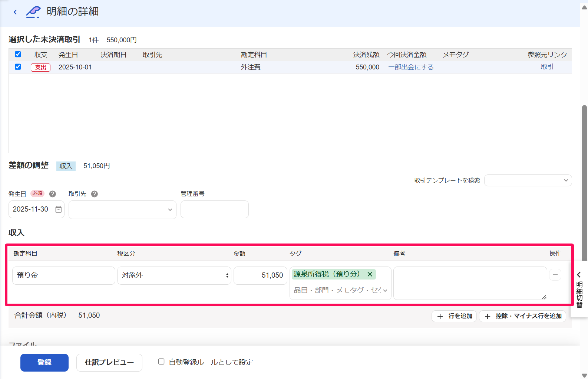Click the scrollbar up arrow
Viewport: 588px width, 379px height.
(x=584, y=7)
